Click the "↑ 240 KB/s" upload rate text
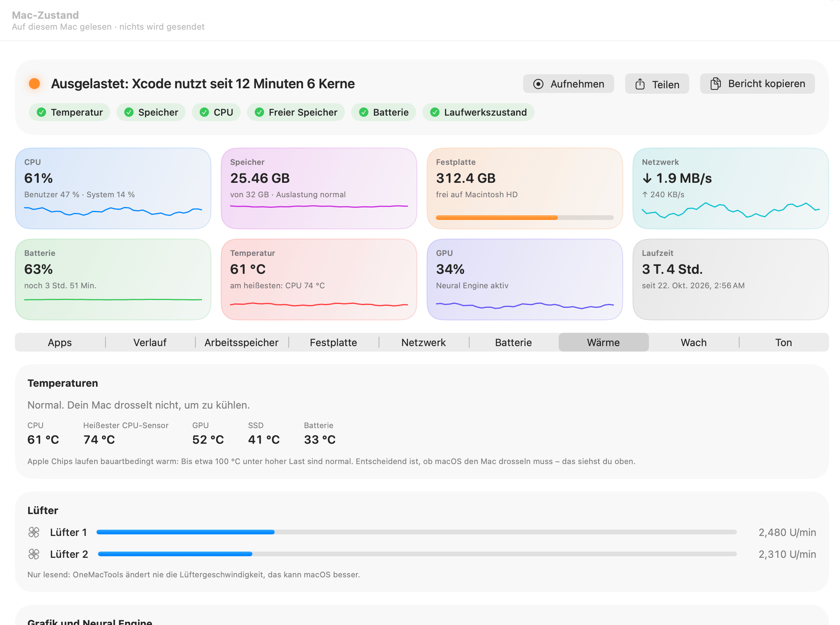Screen dimensions: 840x625 [663, 195]
